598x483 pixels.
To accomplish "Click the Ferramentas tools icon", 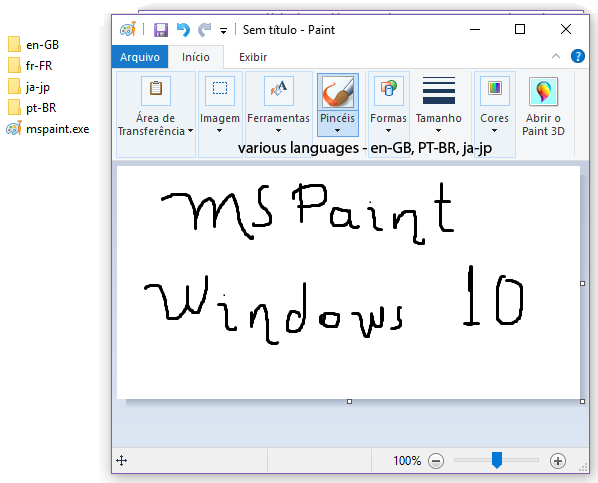I will tap(279, 90).
